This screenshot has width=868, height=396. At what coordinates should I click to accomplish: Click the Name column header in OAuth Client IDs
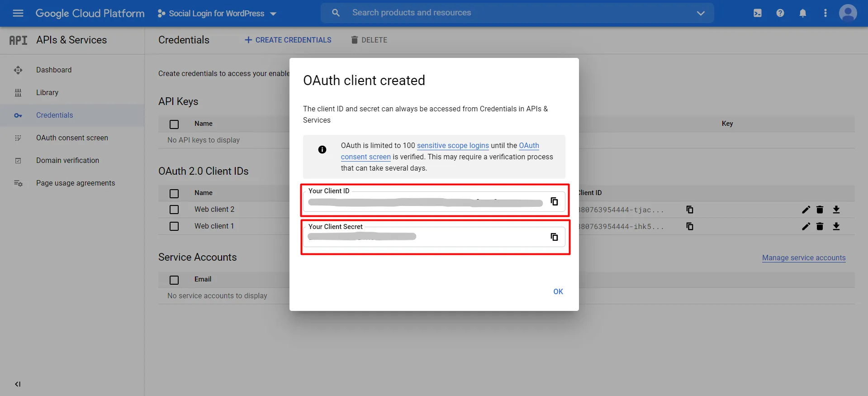[x=204, y=193]
